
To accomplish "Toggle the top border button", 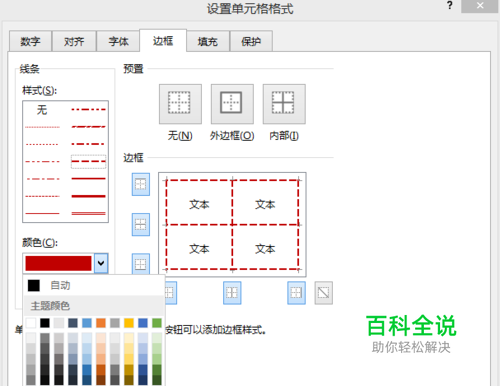I will (141, 184).
